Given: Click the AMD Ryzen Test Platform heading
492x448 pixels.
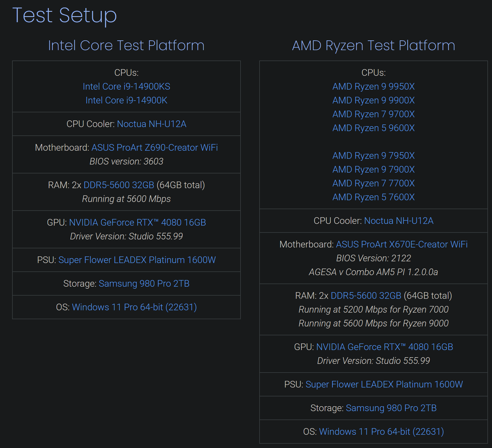Looking at the screenshot, I should coord(373,46).
